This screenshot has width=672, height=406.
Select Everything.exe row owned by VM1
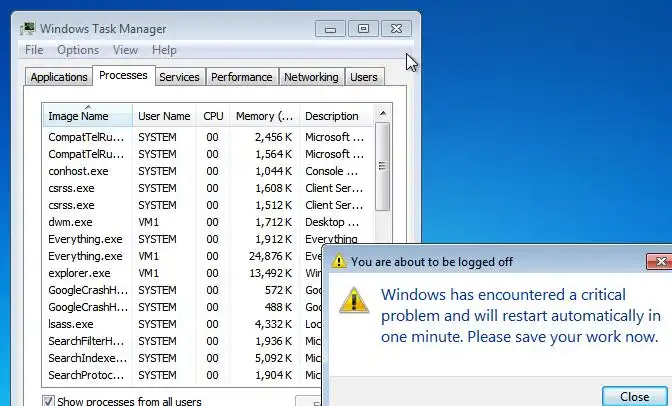click(x=182, y=256)
